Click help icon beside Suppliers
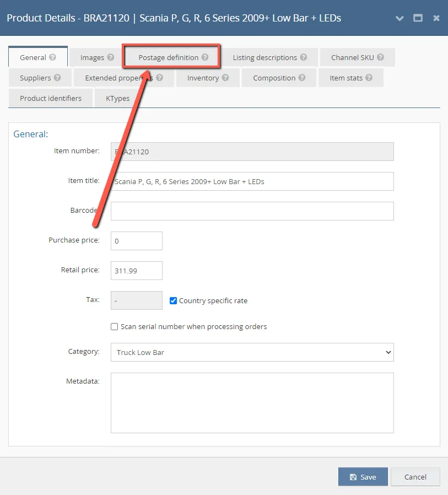This screenshot has height=495, width=448. point(57,77)
